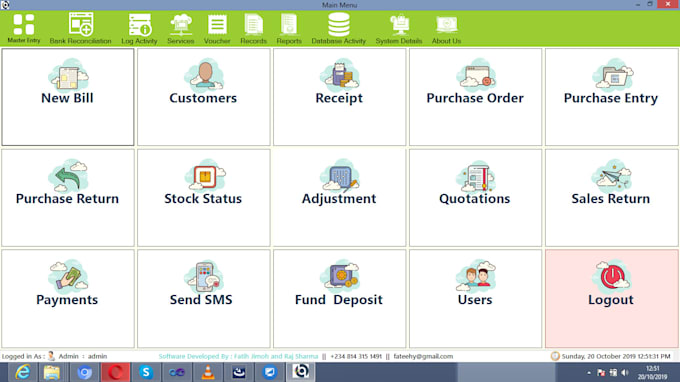This screenshot has width=680, height=382.
Task: Click the volume icon in system tray
Action: tap(625, 372)
